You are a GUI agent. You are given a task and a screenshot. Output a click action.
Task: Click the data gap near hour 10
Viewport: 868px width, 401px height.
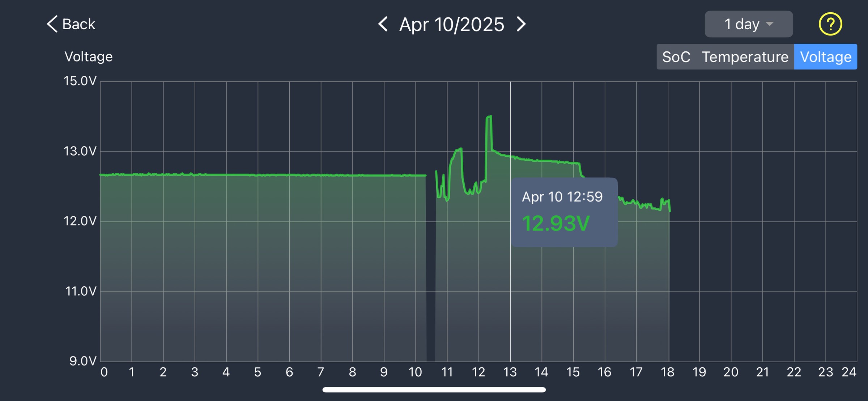[x=431, y=268]
